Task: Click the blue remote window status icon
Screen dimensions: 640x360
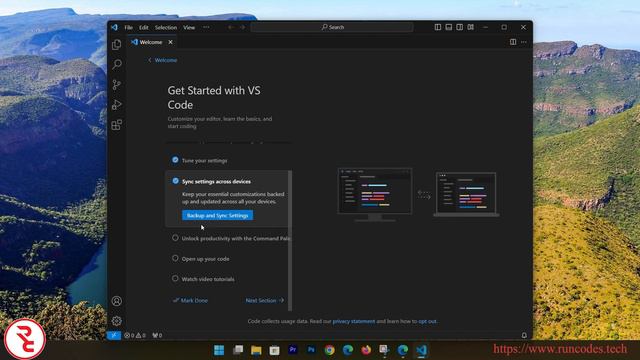Action: point(114,335)
